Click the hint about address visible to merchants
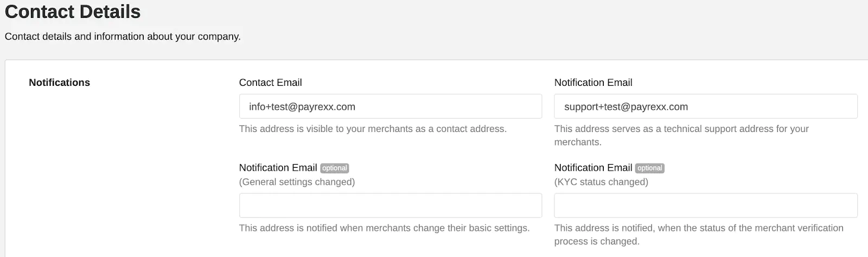The image size is (868, 257). pos(373,129)
